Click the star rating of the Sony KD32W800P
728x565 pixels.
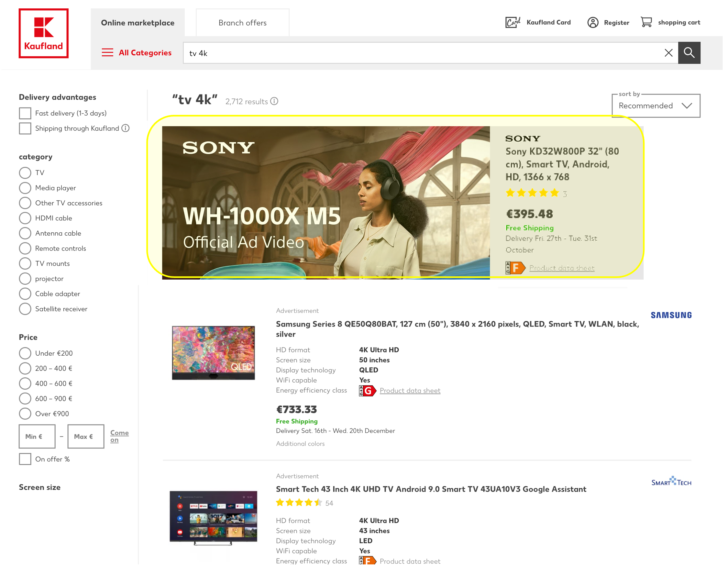pos(533,193)
